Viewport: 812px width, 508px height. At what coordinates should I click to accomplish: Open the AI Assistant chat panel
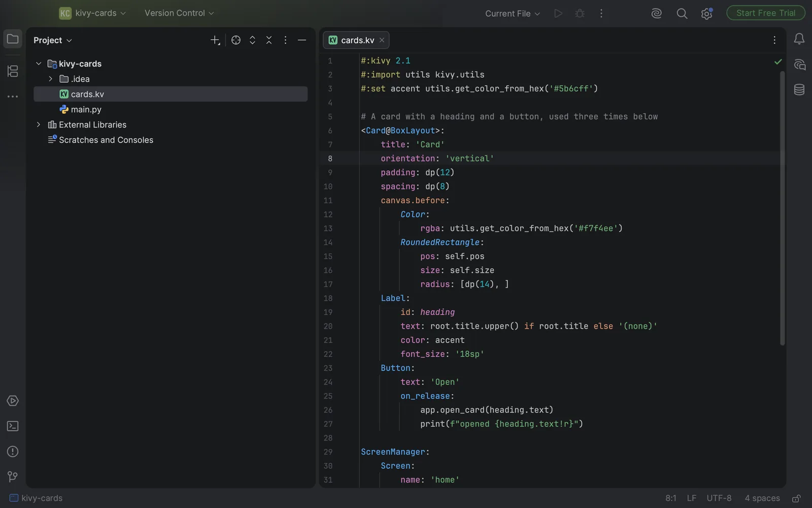point(799,65)
